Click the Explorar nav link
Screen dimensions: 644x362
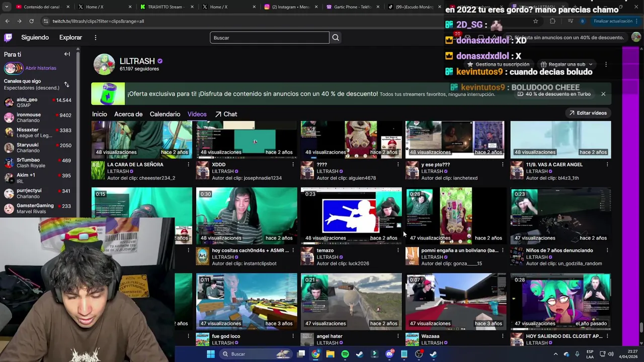70,38
